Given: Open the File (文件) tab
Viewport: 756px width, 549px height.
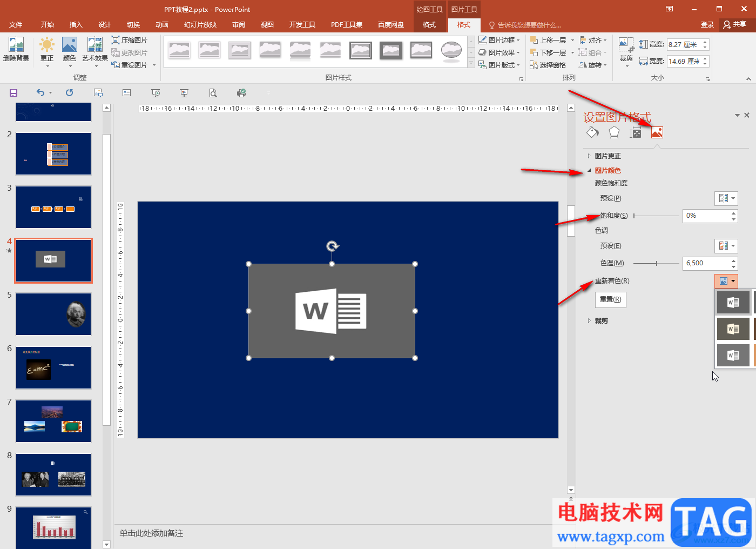Looking at the screenshot, I should [16, 25].
